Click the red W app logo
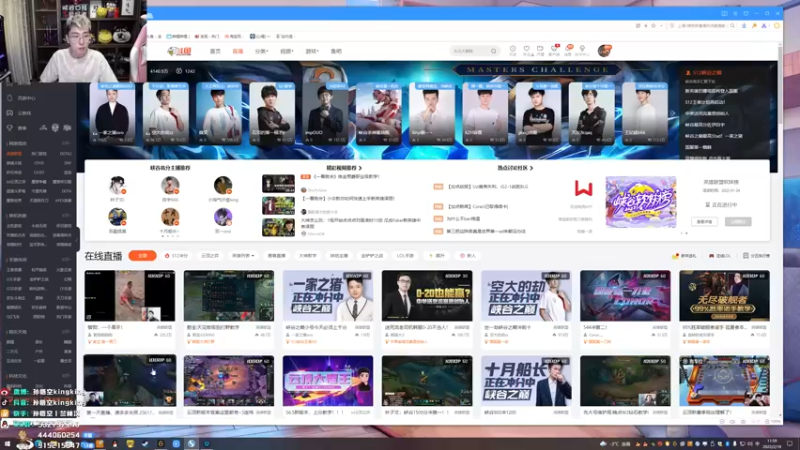 [583, 188]
